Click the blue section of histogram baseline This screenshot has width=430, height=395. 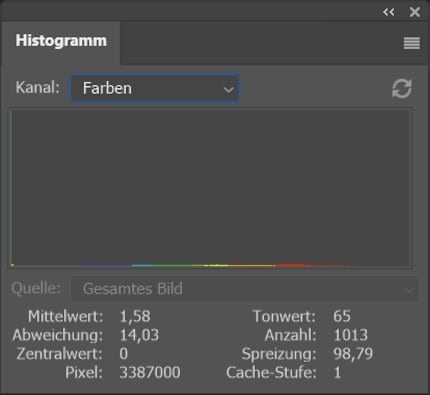106,266
